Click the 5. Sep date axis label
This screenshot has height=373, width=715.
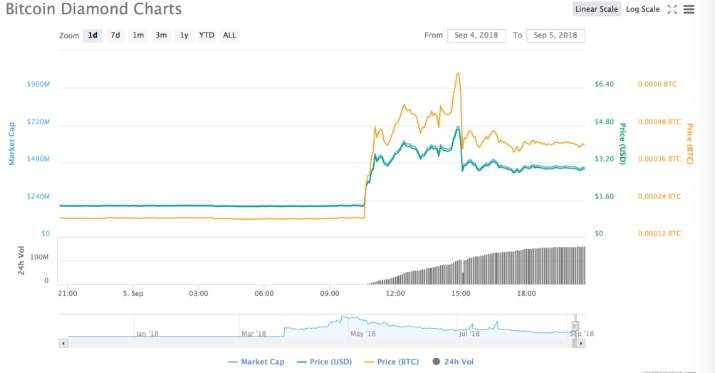pos(133,293)
